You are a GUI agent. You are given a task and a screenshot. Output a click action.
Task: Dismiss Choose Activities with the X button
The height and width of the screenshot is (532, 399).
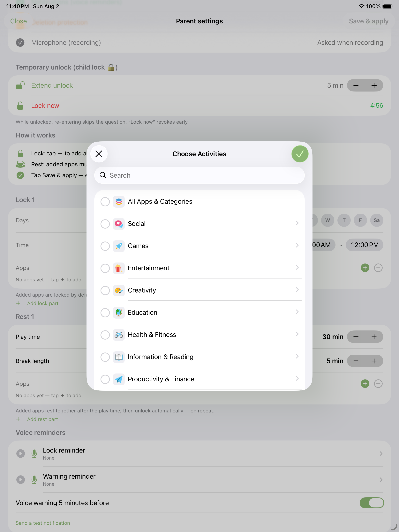pos(99,154)
